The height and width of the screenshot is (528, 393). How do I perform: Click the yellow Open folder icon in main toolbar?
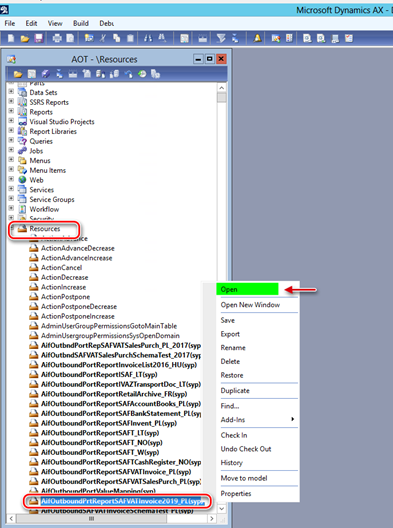[25, 39]
